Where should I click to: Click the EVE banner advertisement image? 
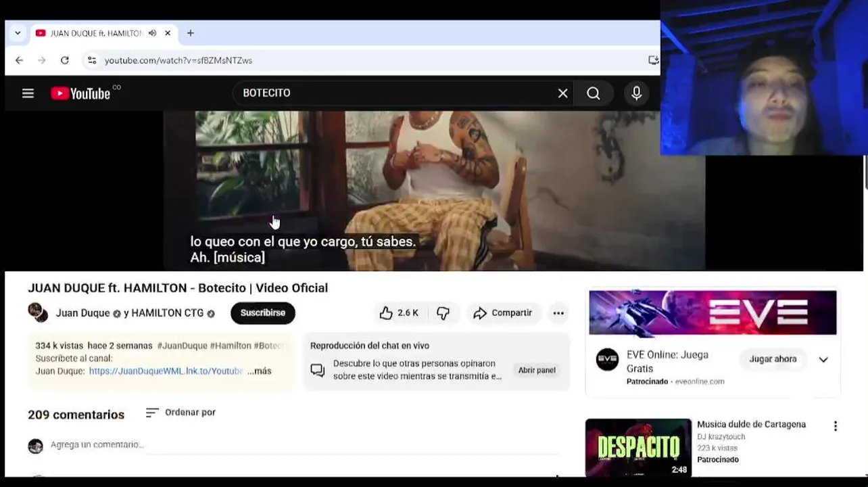(713, 312)
